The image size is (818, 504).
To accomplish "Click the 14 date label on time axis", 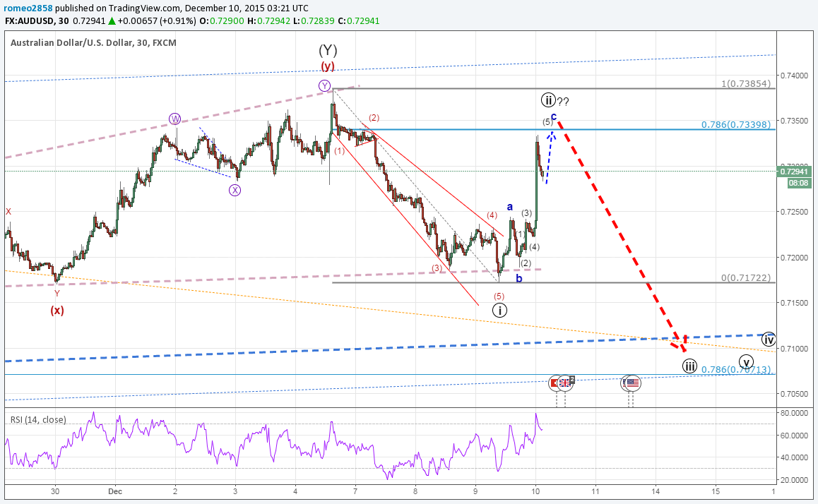I will (656, 491).
